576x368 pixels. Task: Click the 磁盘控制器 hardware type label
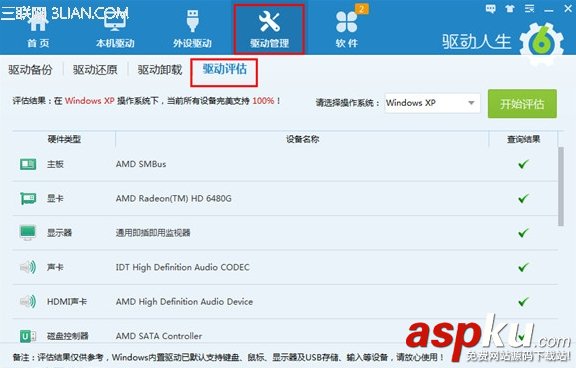pos(68,336)
